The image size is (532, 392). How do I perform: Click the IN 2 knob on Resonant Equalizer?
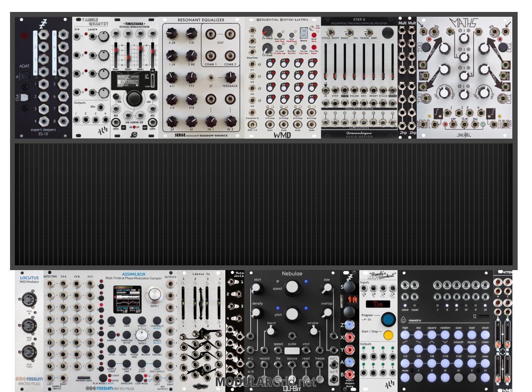231,121
